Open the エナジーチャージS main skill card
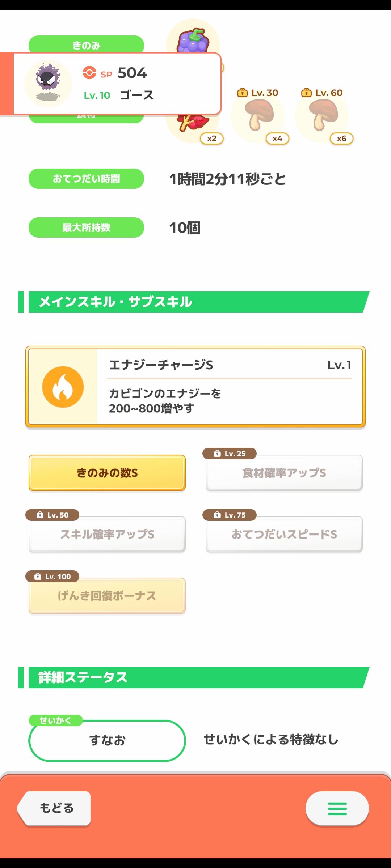The image size is (391, 868). 195,387
